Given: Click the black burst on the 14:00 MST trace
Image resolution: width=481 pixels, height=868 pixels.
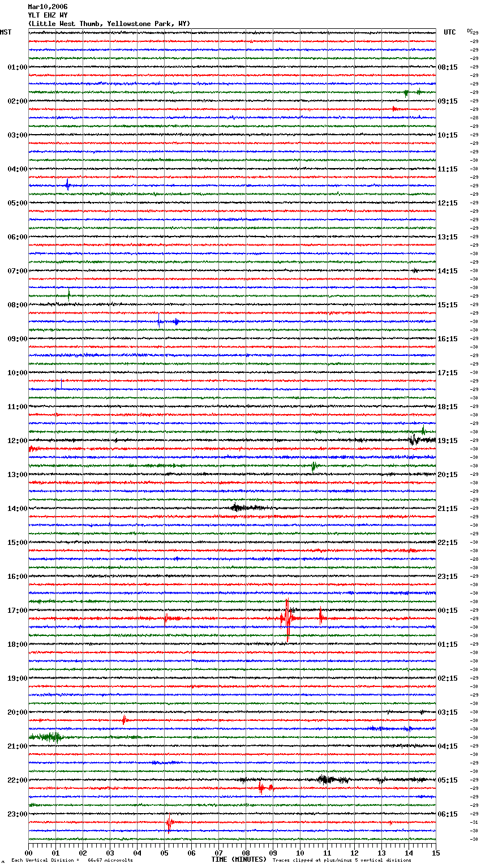Looking at the screenshot, I should (x=246, y=508).
